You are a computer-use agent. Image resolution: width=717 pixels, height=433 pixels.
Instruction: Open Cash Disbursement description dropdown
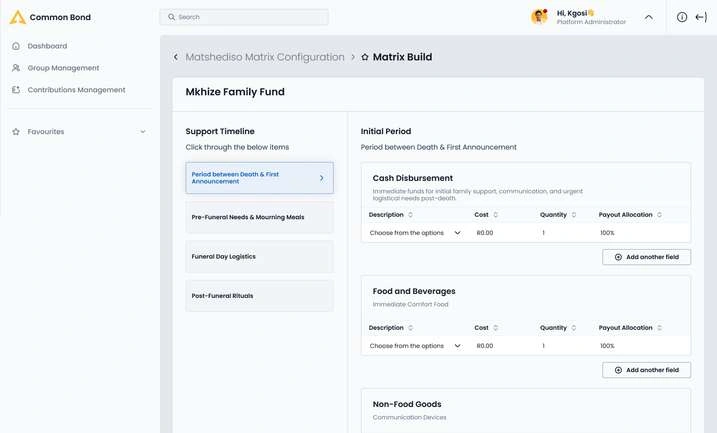pyautogui.click(x=415, y=233)
